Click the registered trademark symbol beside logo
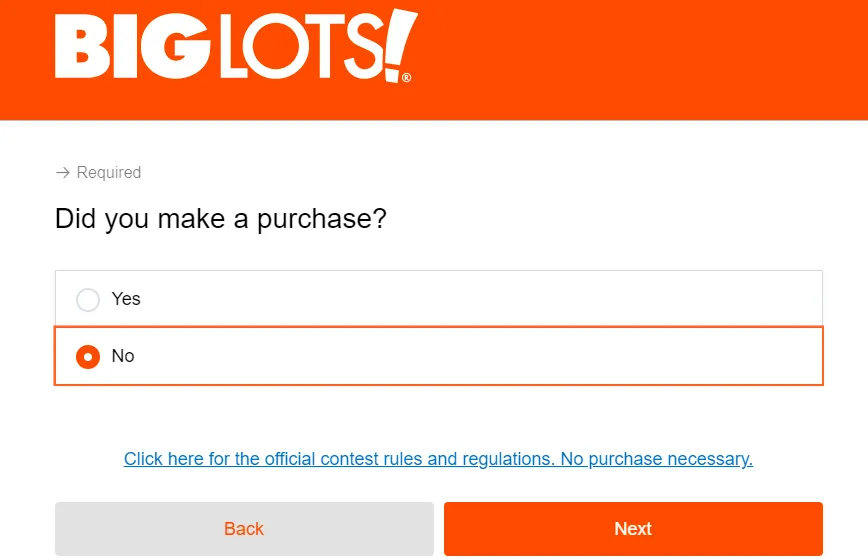868x559 pixels. pos(406,77)
